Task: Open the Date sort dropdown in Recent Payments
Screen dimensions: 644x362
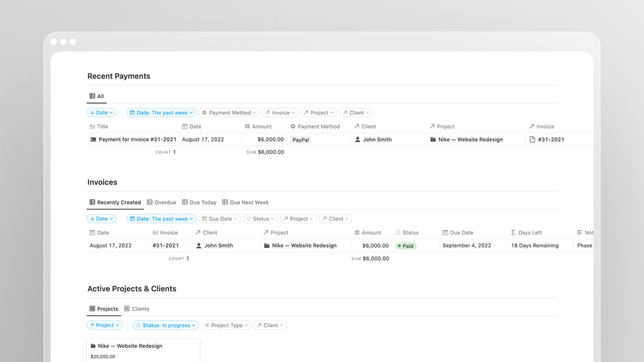Action: tap(101, 113)
